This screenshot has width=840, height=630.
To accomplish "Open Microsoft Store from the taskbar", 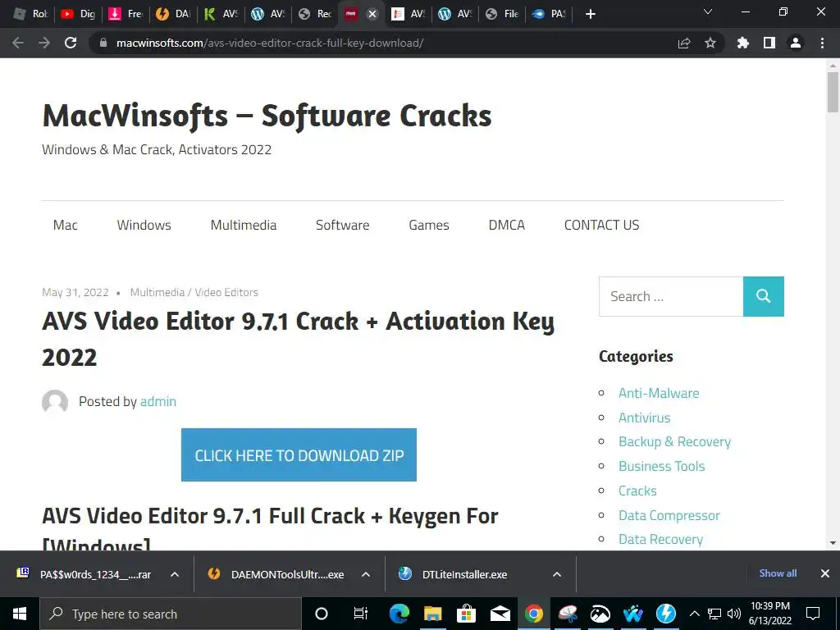I will pyautogui.click(x=466, y=614).
